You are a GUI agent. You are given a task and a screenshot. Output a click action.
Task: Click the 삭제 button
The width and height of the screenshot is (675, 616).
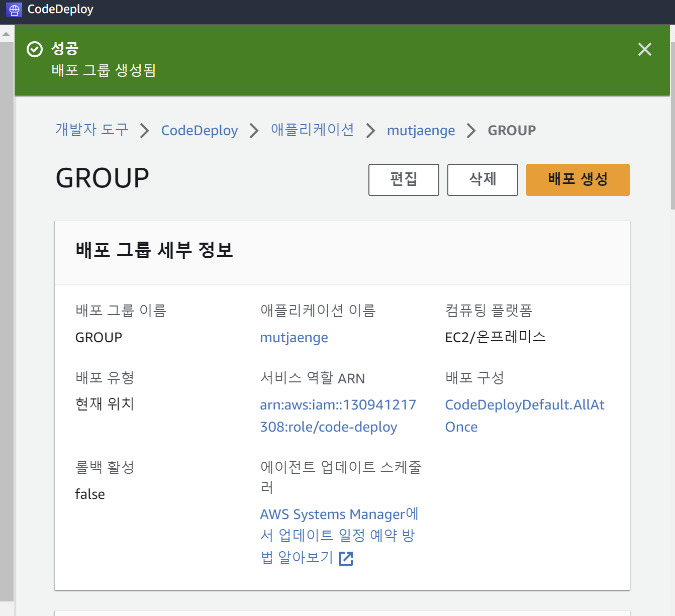(x=483, y=179)
